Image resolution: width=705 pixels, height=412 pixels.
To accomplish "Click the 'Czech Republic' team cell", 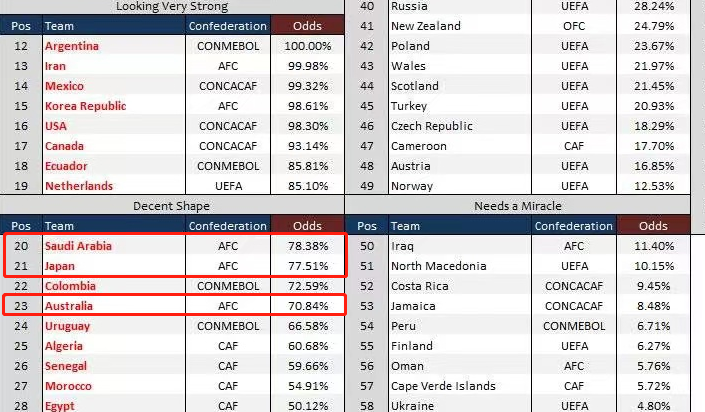I will point(432,126).
